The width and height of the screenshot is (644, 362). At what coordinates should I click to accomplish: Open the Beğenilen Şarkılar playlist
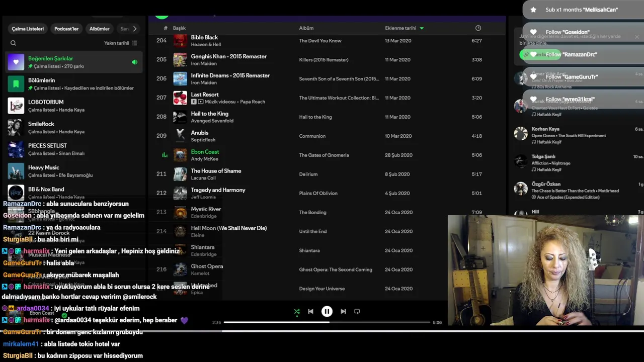coord(74,62)
